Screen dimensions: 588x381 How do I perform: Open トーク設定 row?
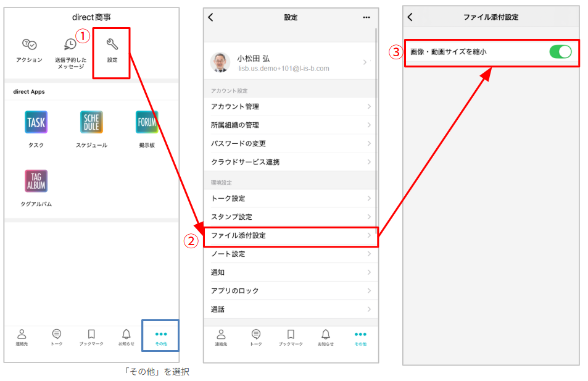[290, 198]
